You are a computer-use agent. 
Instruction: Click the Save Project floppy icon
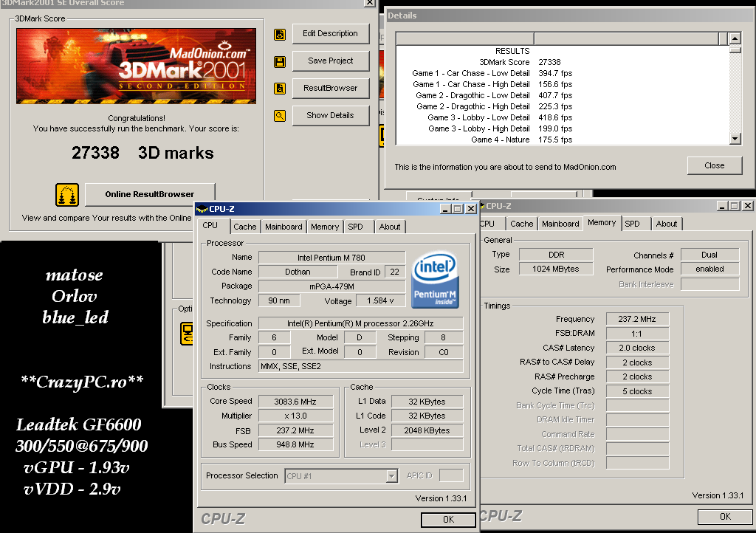[x=280, y=62]
